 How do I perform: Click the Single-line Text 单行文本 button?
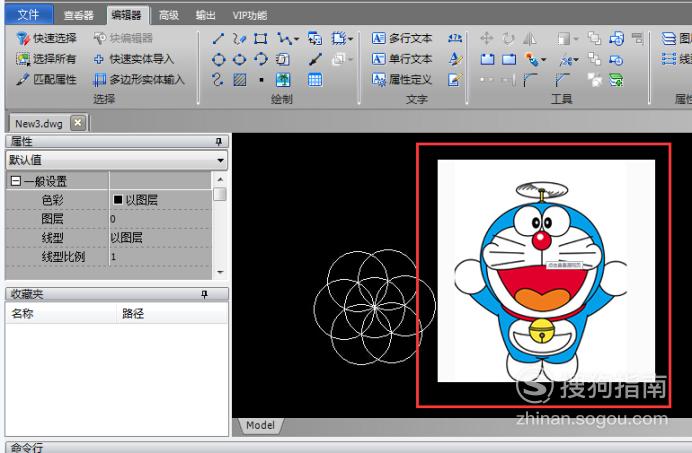[402, 59]
